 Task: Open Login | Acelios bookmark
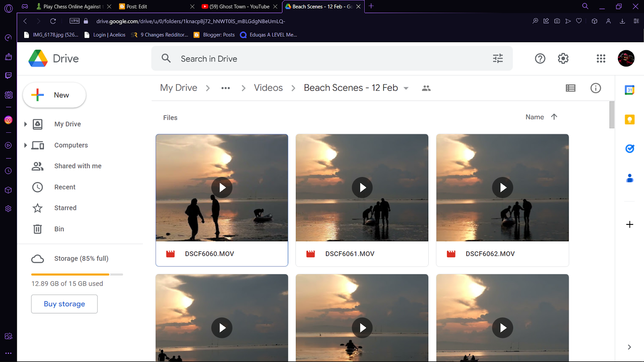tap(105, 35)
